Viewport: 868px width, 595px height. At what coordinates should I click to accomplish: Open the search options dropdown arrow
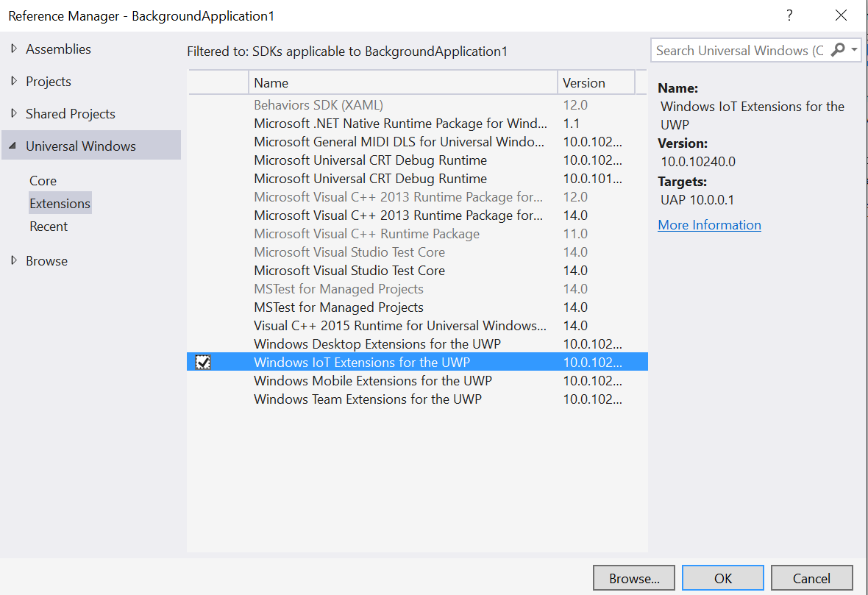pyautogui.click(x=854, y=50)
